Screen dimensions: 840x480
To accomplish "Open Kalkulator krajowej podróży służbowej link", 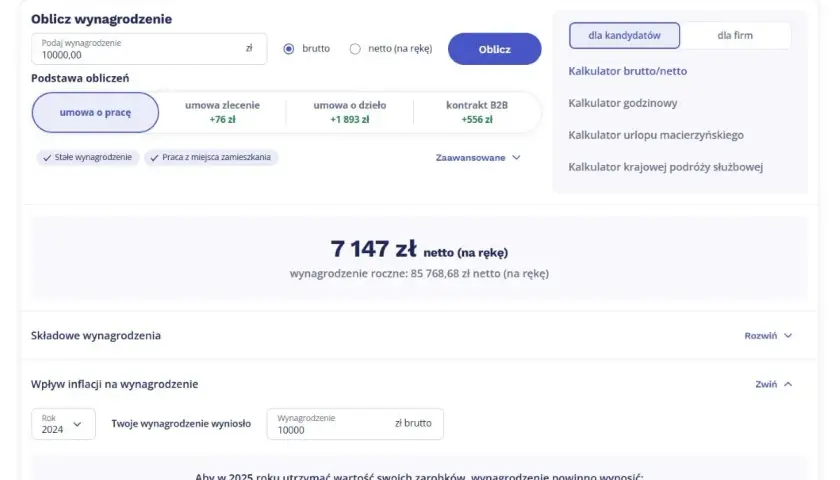I will click(x=666, y=167).
